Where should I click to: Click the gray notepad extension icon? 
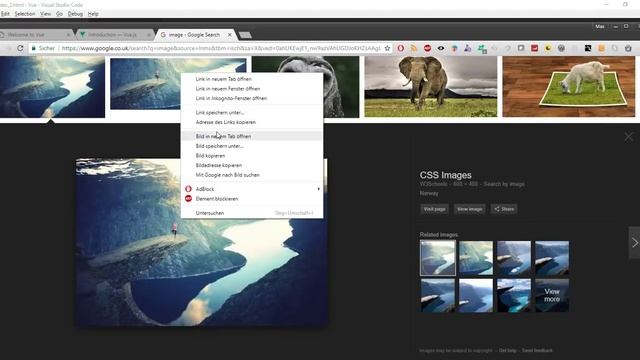[x=521, y=48]
